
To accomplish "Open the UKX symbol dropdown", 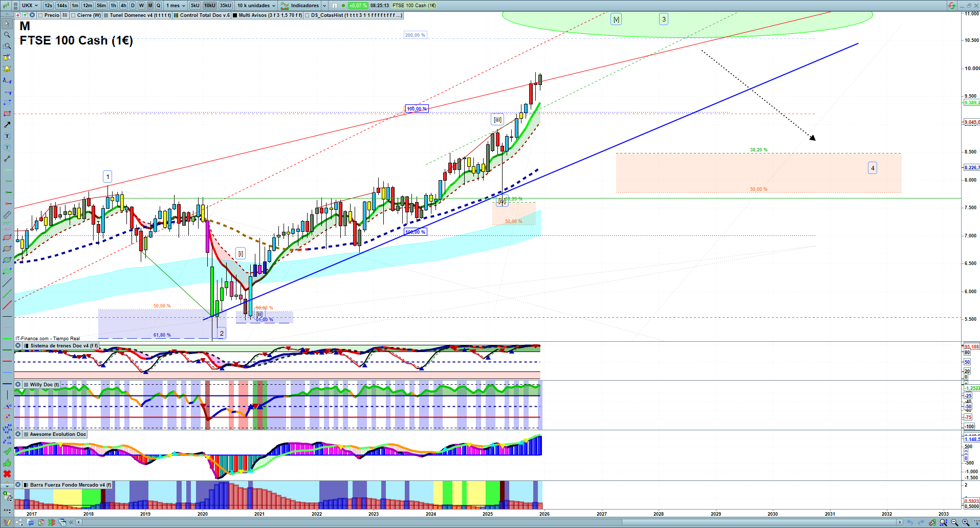I will coord(30,6).
